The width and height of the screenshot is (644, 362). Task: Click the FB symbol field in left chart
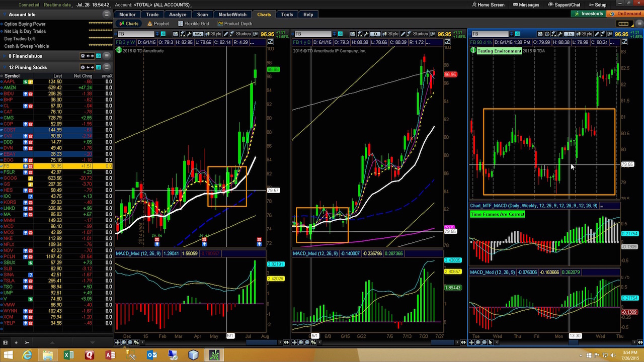tap(136, 34)
